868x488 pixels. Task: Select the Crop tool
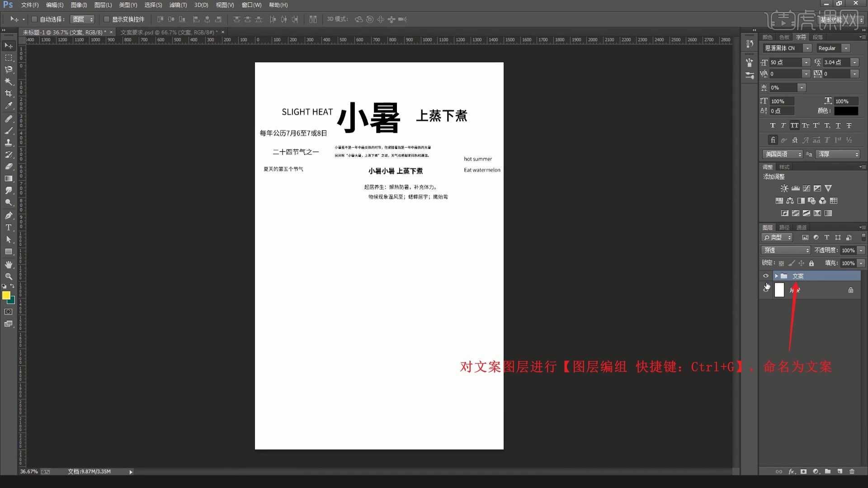[x=9, y=94]
